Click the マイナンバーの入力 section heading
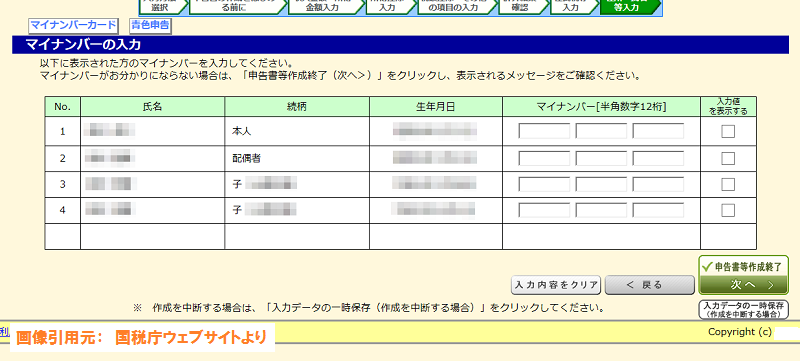Image resolution: width=800 pixels, height=361 pixels. point(83,45)
